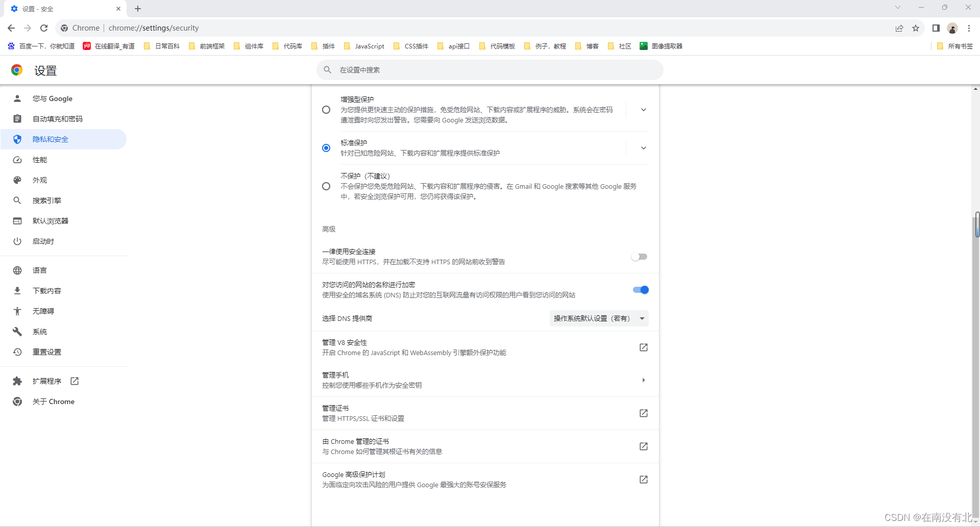This screenshot has width=980, height=527.
Task: Select the 增强型保护 radio button
Action: (326, 110)
